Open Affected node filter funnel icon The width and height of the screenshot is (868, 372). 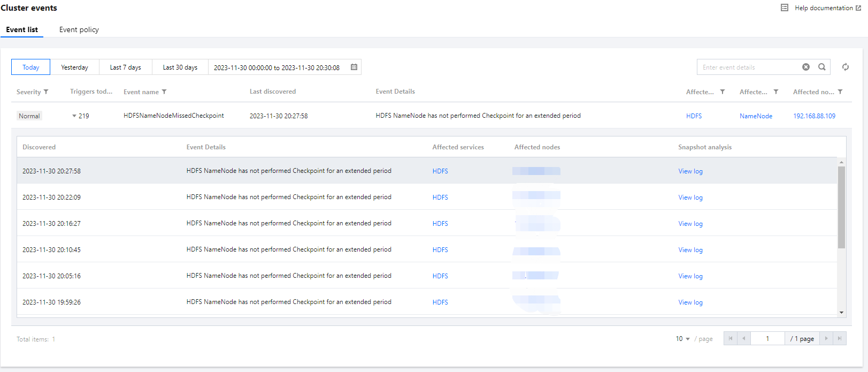click(840, 92)
